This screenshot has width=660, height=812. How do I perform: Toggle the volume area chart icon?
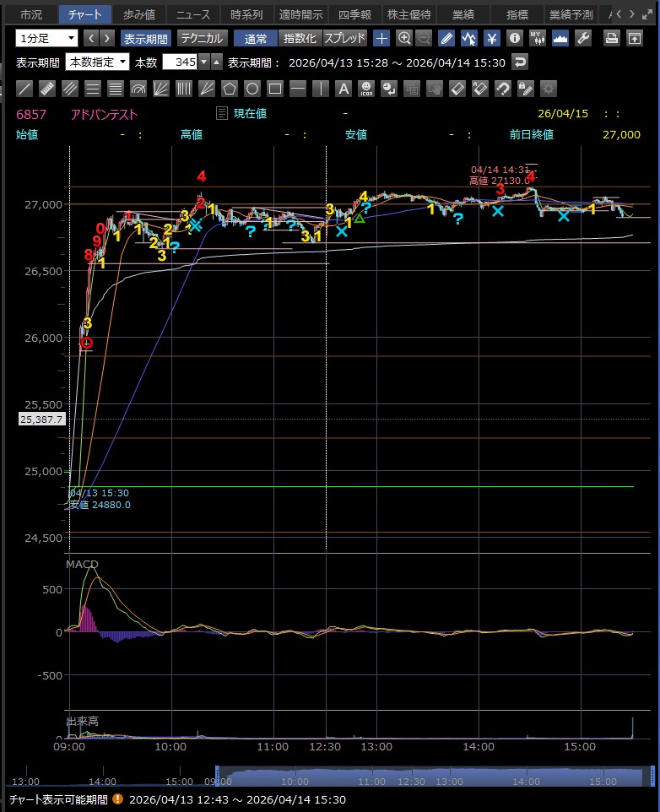(x=560, y=38)
